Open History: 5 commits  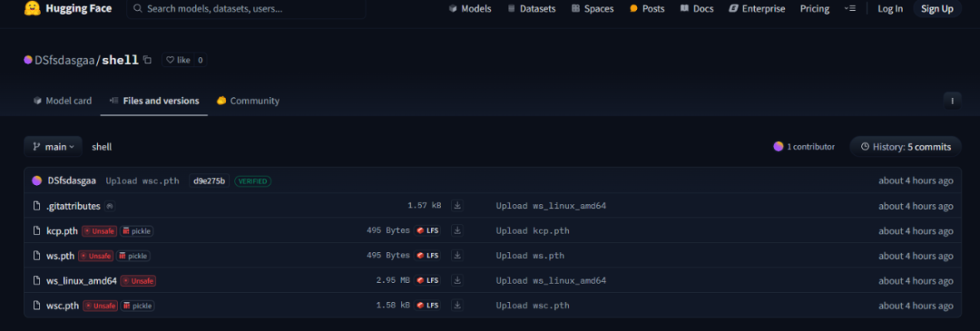[905, 147]
